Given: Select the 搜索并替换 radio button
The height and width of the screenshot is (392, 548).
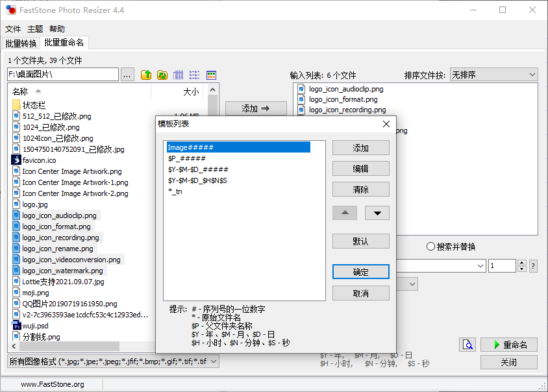Looking at the screenshot, I should (x=430, y=247).
